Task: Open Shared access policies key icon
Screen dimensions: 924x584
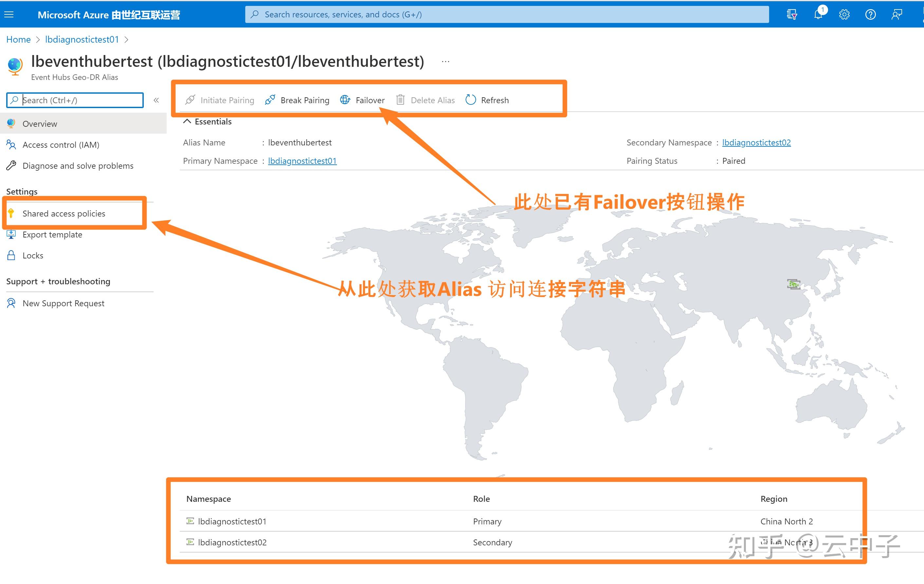Action: click(11, 214)
